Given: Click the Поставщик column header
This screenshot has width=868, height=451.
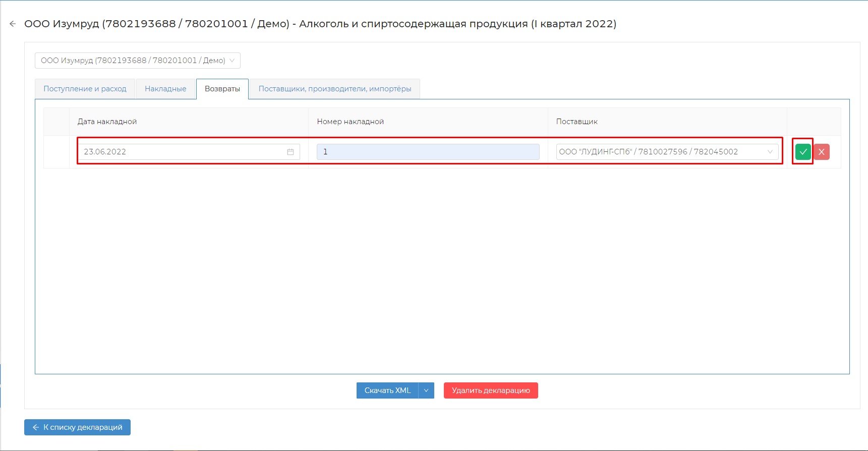Looking at the screenshot, I should point(576,122).
